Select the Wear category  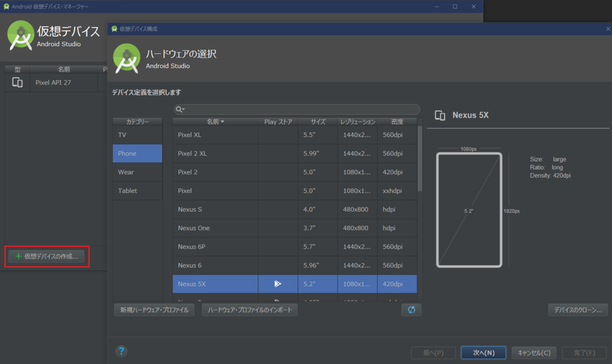click(x=137, y=172)
